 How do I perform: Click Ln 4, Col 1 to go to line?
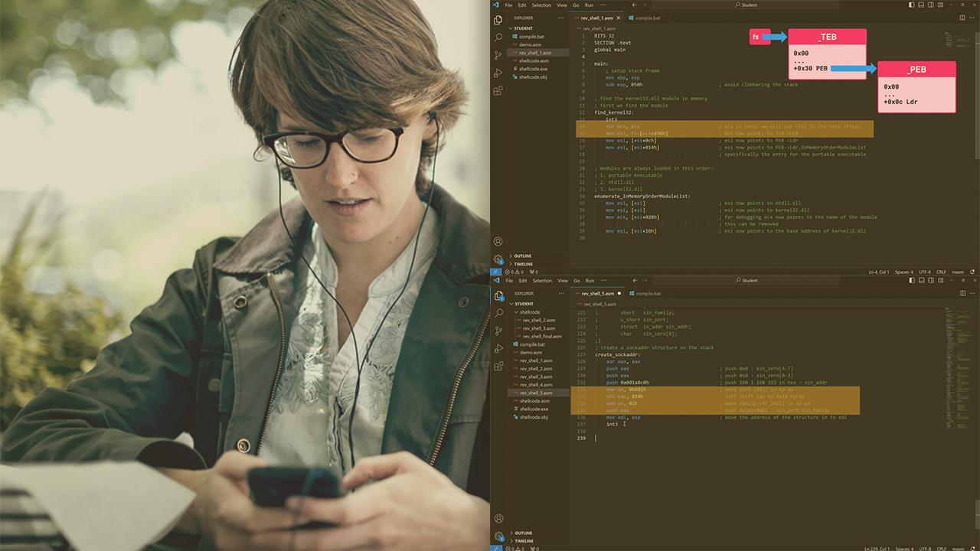click(x=879, y=272)
